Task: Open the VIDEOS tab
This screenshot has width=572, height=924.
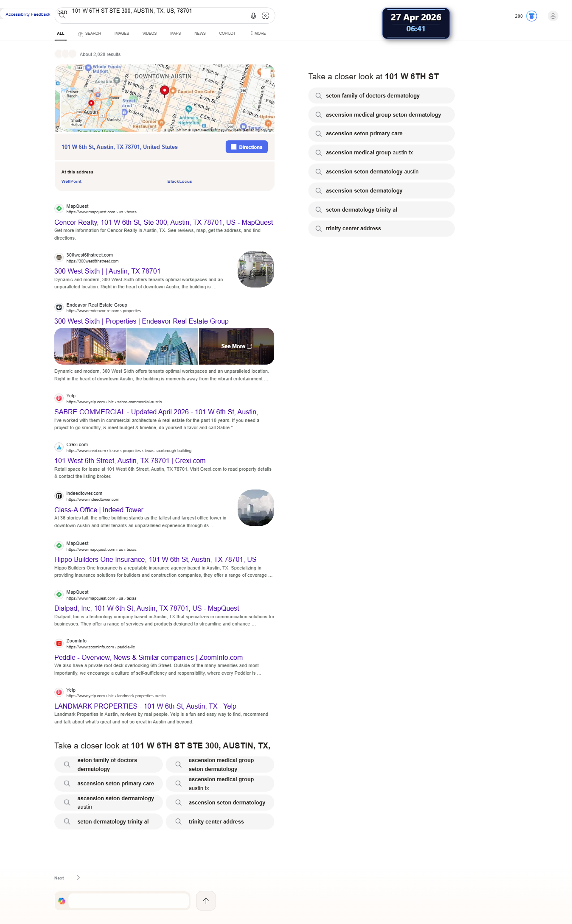Action: [x=149, y=33]
